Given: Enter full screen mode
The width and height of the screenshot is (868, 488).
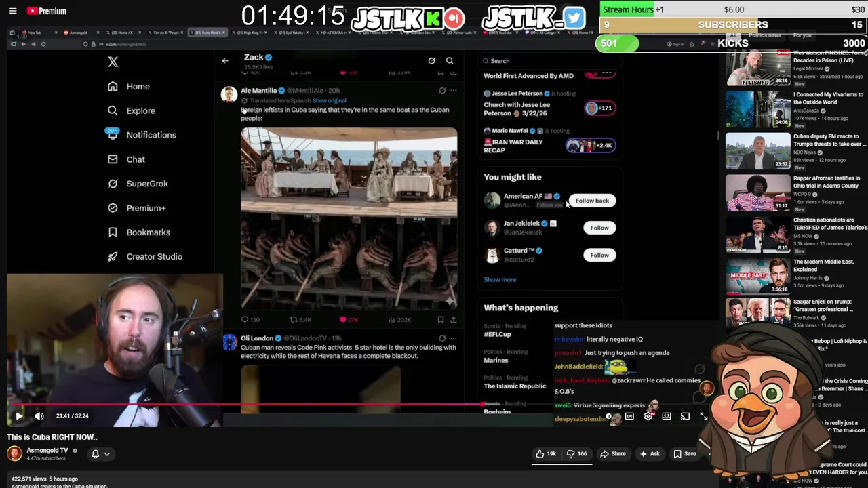Looking at the screenshot, I should [703, 417].
